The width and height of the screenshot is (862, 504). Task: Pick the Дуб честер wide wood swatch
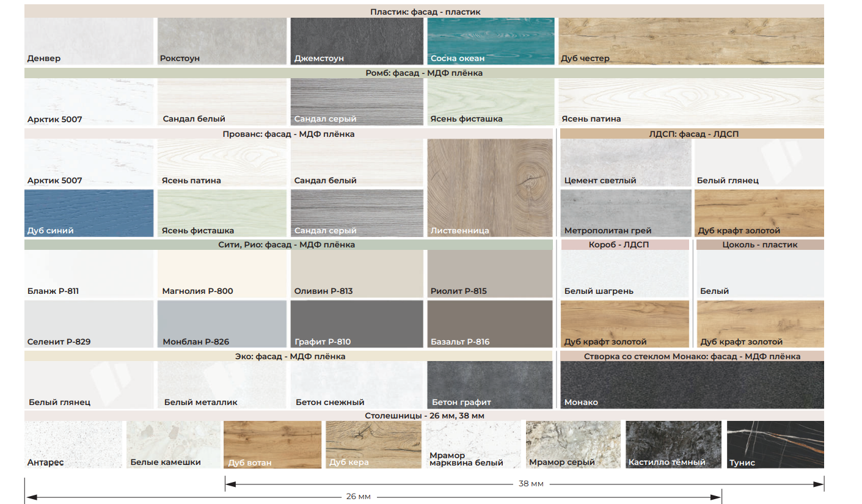click(692, 41)
